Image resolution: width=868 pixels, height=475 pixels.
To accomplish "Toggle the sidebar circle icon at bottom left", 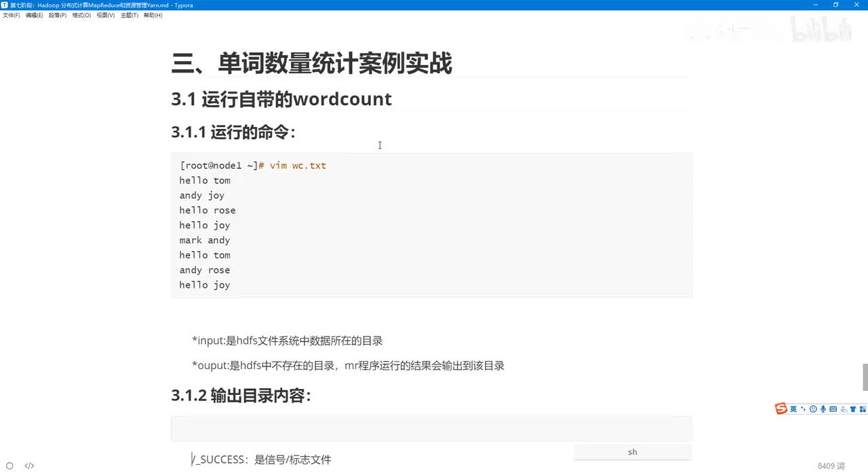I will click(x=9, y=465).
